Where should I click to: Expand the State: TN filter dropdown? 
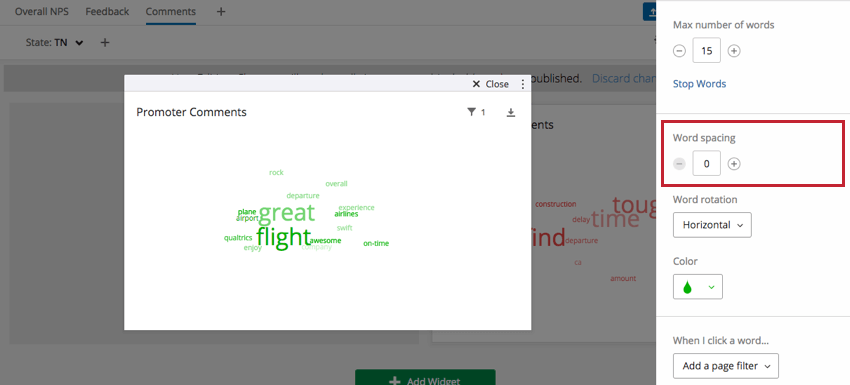(55, 42)
